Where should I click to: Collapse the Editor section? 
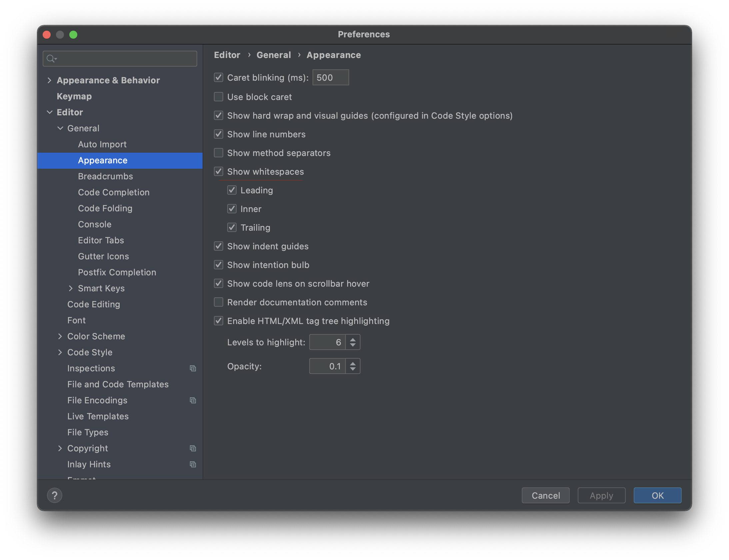click(x=50, y=112)
